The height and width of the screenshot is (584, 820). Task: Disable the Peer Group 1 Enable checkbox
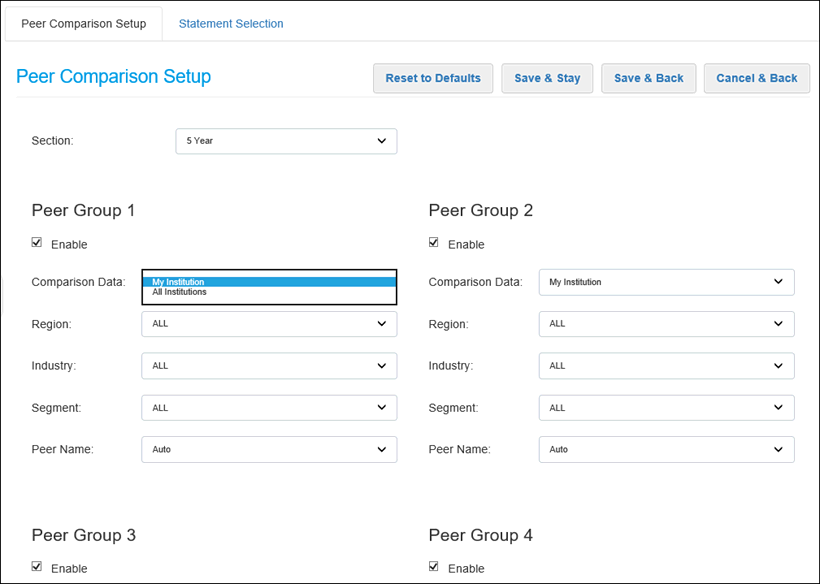tap(37, 242)
